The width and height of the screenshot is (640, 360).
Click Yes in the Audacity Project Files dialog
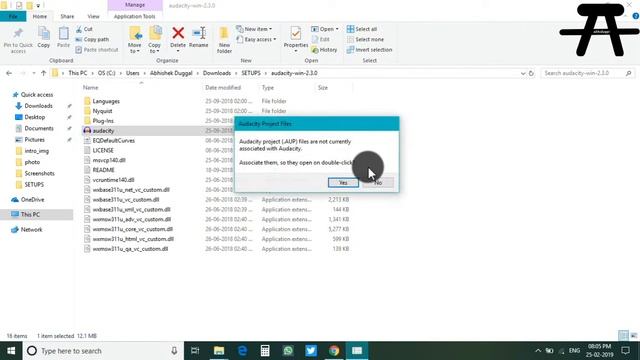coord(343,182)
